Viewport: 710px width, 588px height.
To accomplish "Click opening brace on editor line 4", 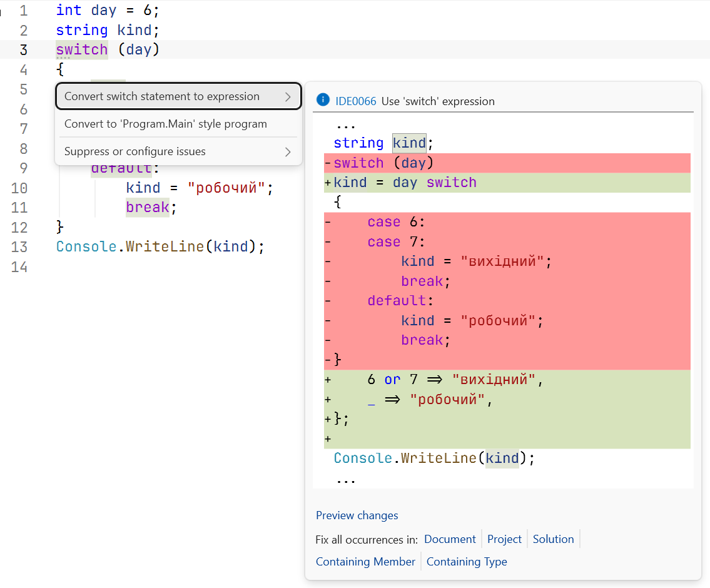I will (x=60, y=69).
